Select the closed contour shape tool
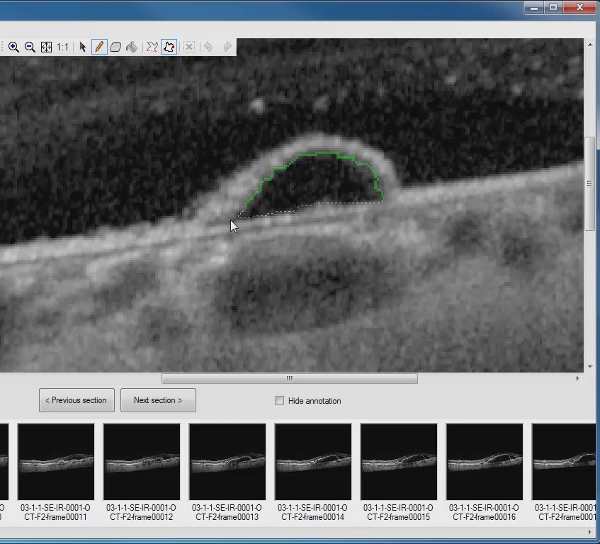 (169, 47)
